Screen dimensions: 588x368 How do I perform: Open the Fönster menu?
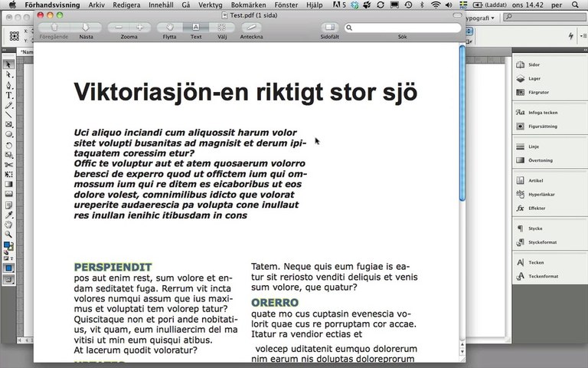[286, 5]
